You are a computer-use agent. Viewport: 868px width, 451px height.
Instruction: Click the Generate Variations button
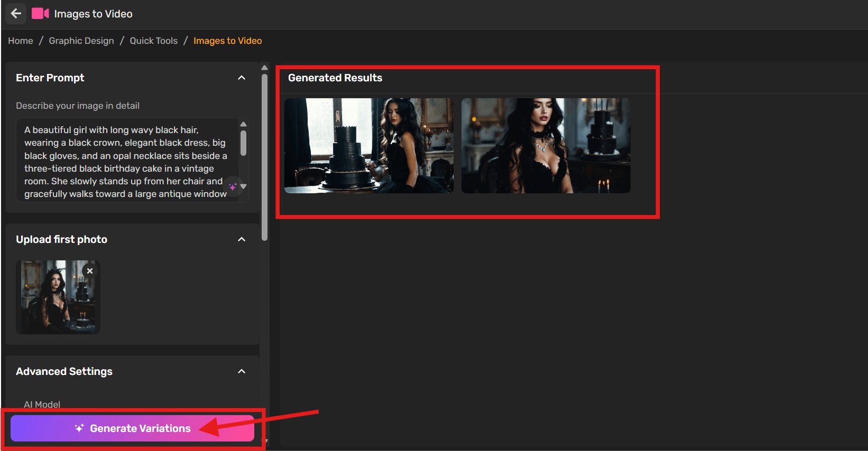(132, 428)
